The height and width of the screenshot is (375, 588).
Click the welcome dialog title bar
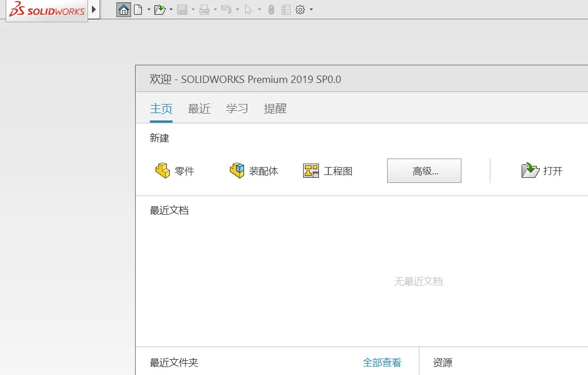tap(362, 79)
